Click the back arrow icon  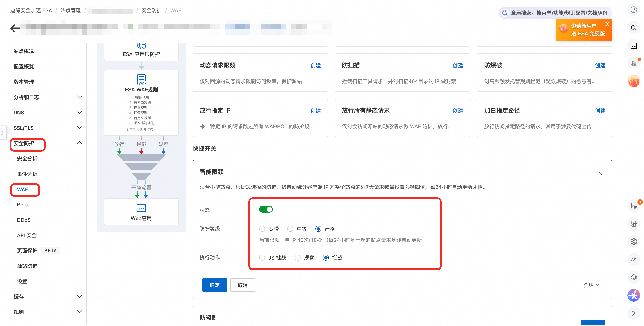[15, 28]
